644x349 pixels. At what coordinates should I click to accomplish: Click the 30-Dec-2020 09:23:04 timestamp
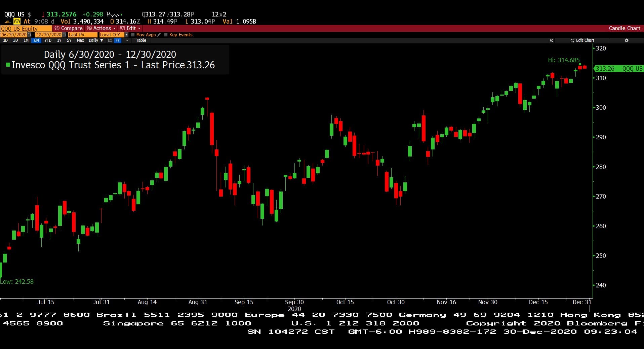570,331
